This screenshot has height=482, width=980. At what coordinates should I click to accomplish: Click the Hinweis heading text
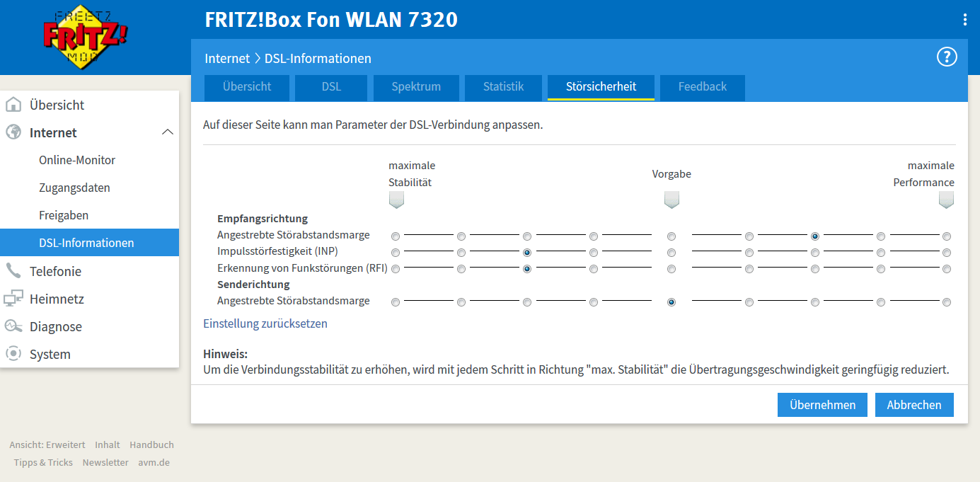point(225,354)
